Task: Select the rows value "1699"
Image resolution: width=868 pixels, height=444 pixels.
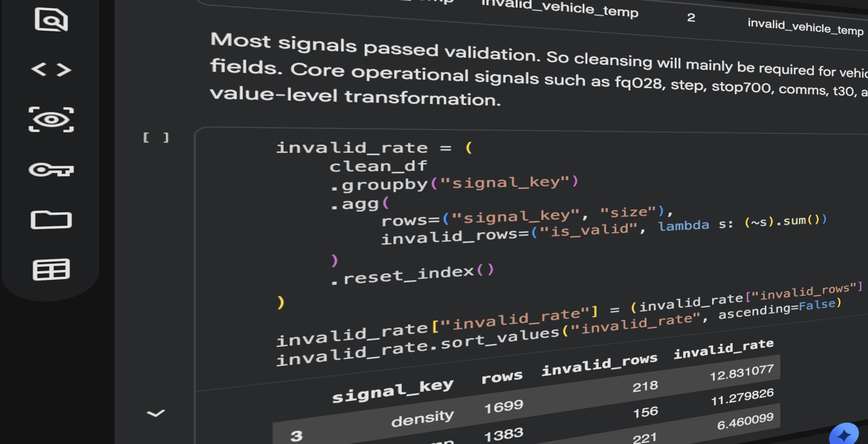Action: pyautogui.click(x=503, y=407)
